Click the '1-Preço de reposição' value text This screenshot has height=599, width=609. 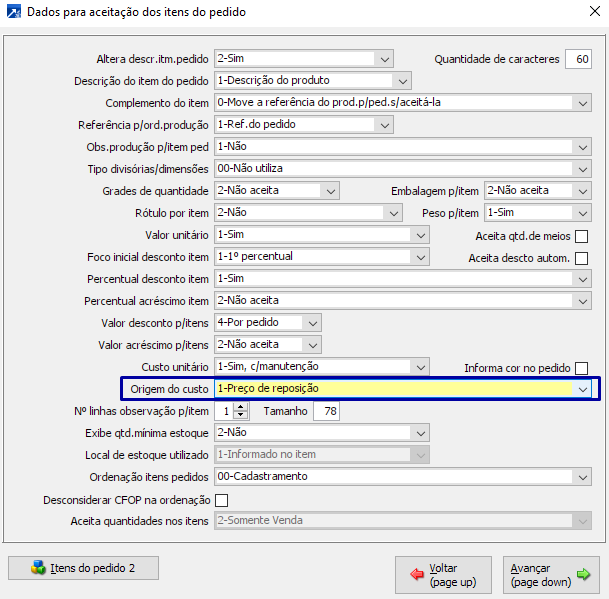click(268, 388)
